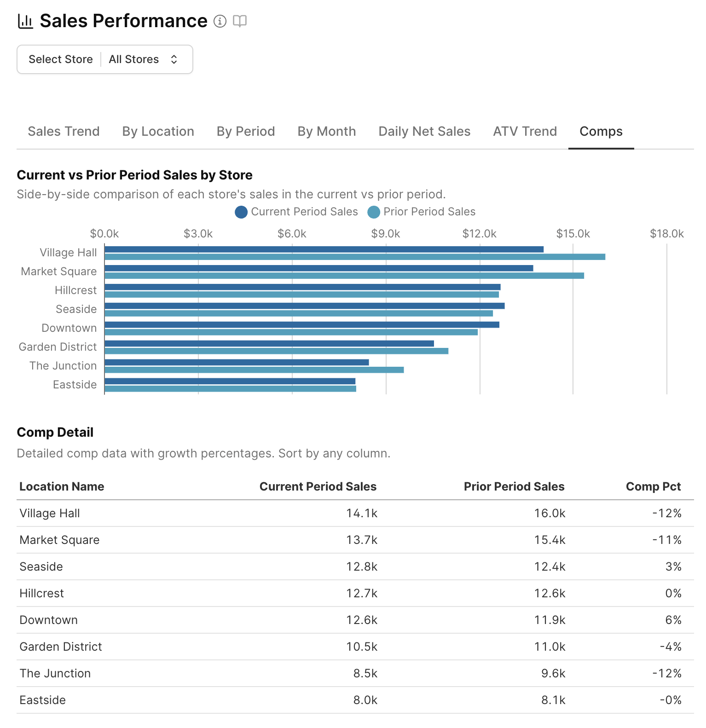Toggle the Prior Period Sales legend swatch
Viewport: 706px width, 728px height.
pos(374,212)
